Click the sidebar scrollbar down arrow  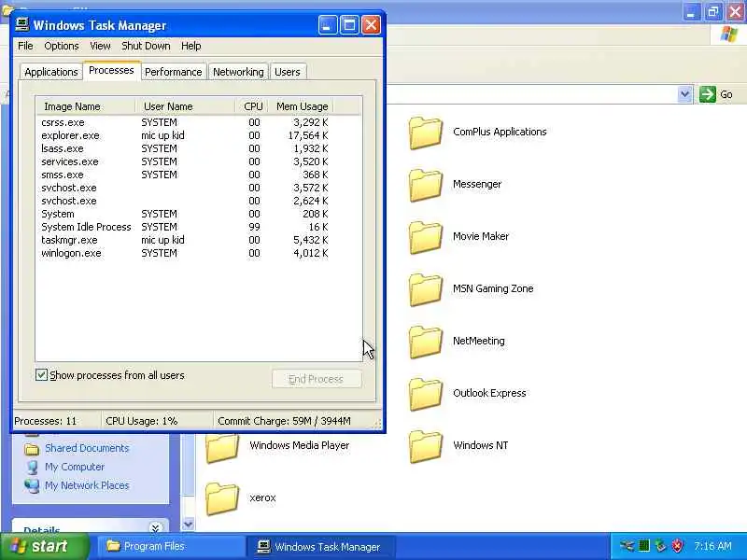point(189,525)
